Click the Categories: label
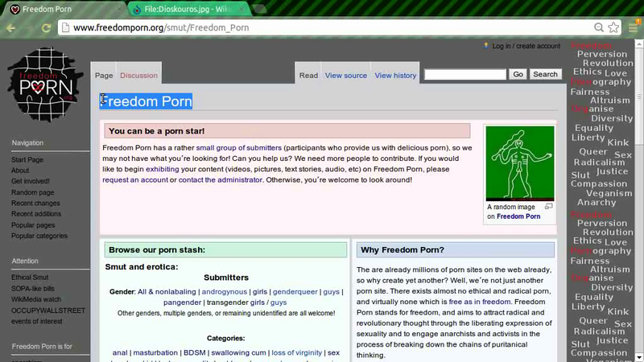644x362 pixels. click(x=226, y=338)
